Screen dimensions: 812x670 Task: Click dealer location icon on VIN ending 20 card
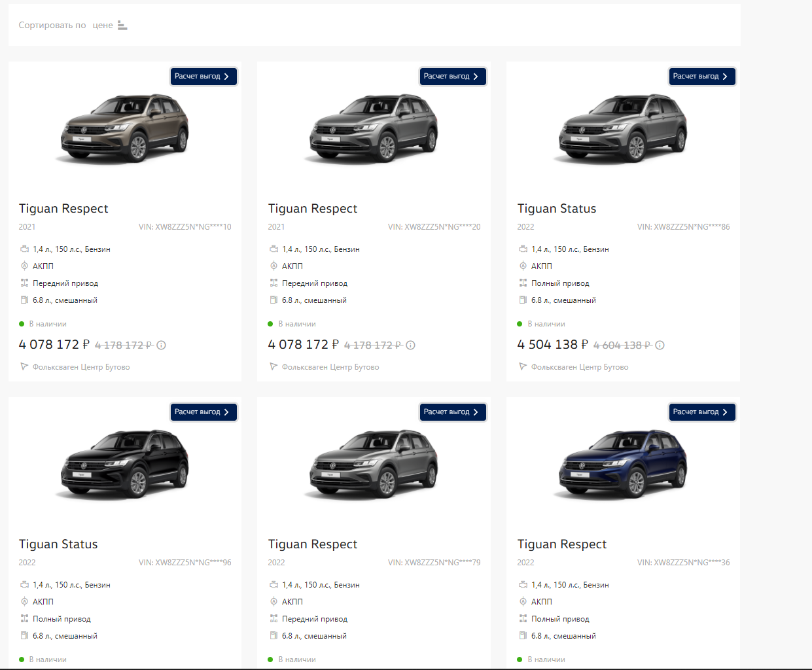pyautogui.click(x=274, y=366)
